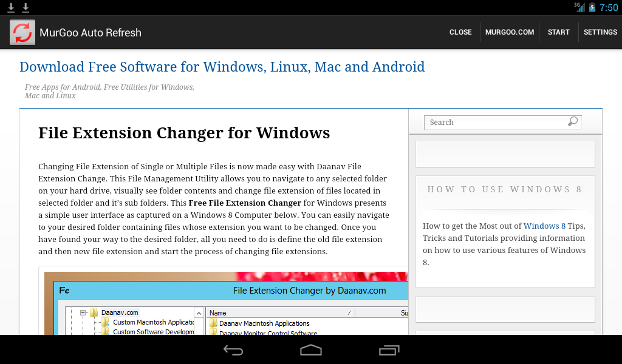Open the Download Free Software site title link
Viewport: 622px width, 364px height.
222,67
